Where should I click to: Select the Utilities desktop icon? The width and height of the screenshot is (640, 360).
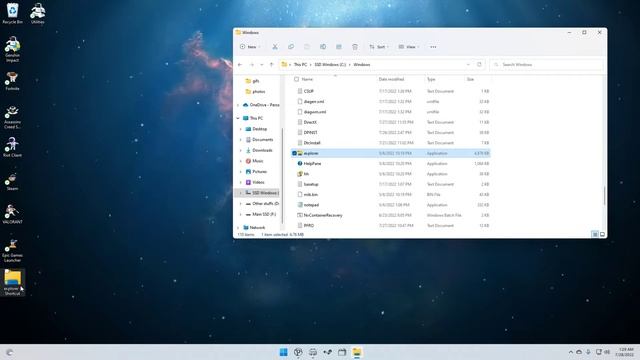tap(38, 13)
